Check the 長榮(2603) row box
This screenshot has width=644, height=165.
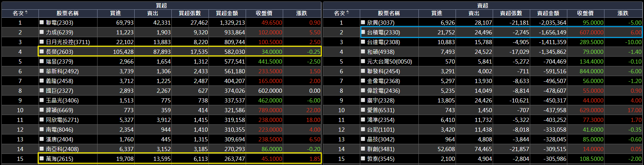click(x=42, y=51)
